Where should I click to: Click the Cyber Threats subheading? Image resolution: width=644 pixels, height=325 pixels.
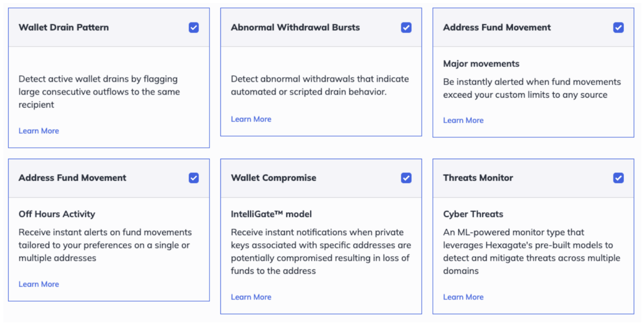(x=473, y=214)
